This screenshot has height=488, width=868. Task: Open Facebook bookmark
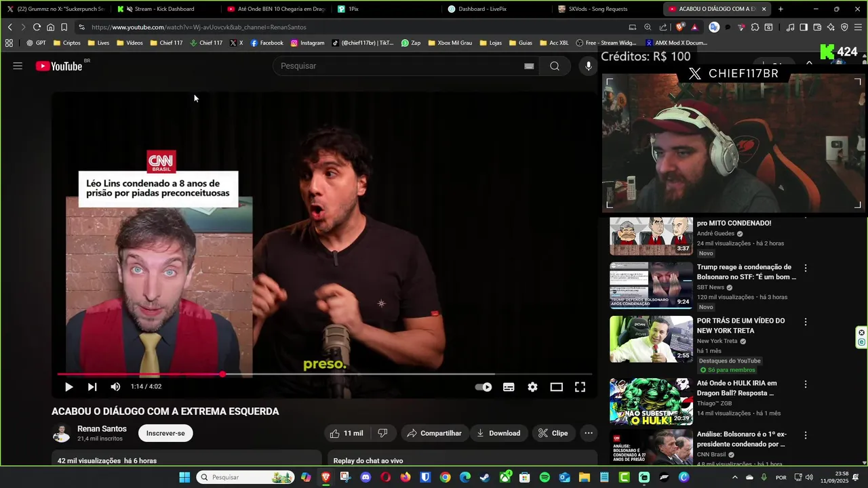pos(267,43)
